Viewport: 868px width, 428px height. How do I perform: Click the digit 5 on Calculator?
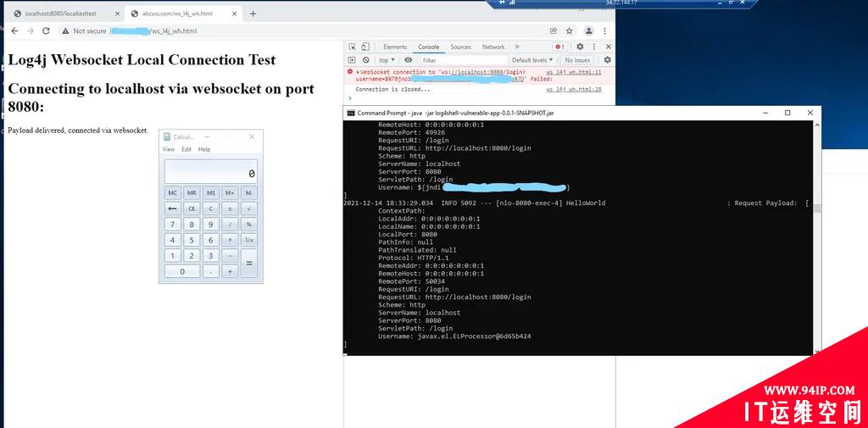pyautogui.click(x=192, y=240)
